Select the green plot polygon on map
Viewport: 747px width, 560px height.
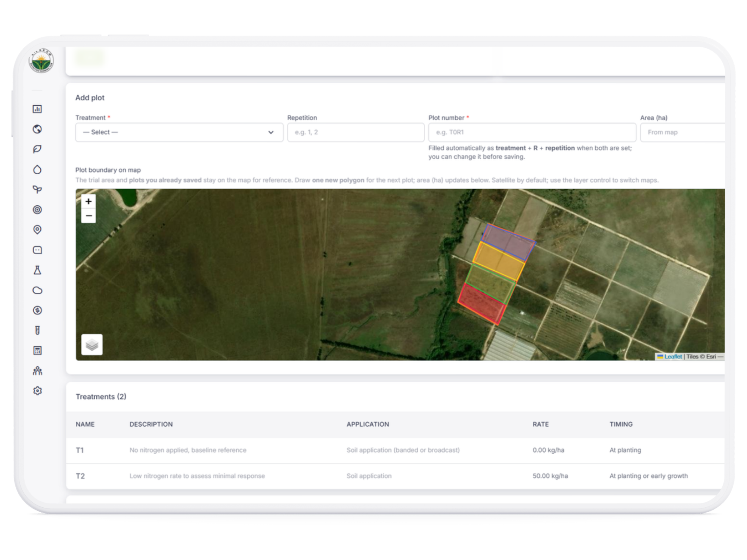tap(490, 283)
